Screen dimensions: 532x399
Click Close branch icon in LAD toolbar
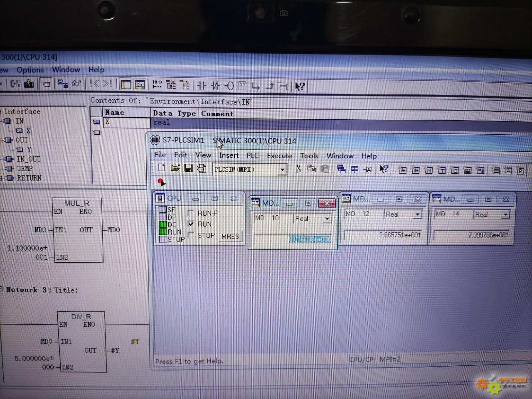(270, 86)
